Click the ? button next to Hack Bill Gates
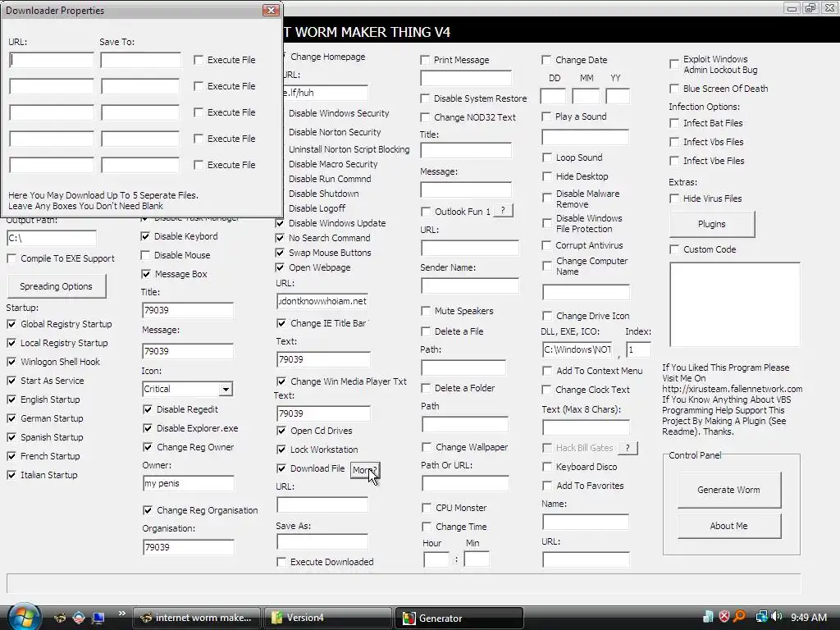This screenshot has height=630, width=840. [x=628, y=447]
